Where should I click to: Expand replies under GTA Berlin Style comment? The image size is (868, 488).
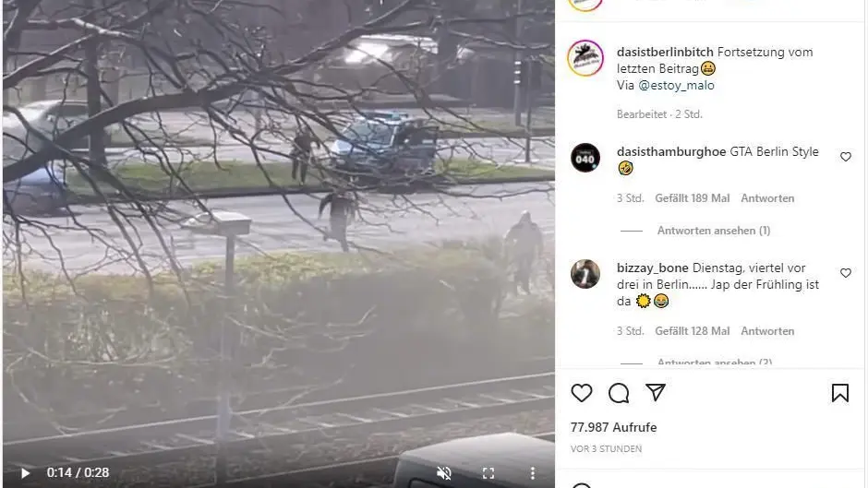tap(714, 231)
